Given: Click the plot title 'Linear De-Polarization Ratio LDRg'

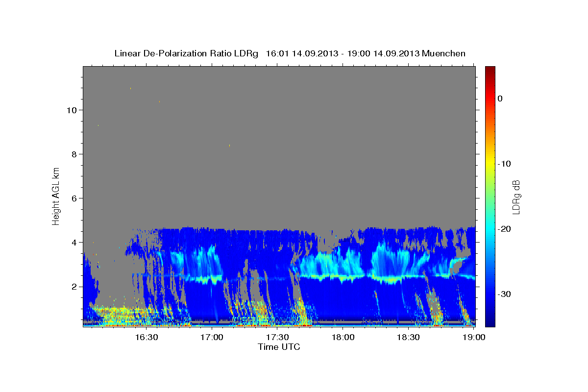Looking at the screenshot, I should (186, 53).
